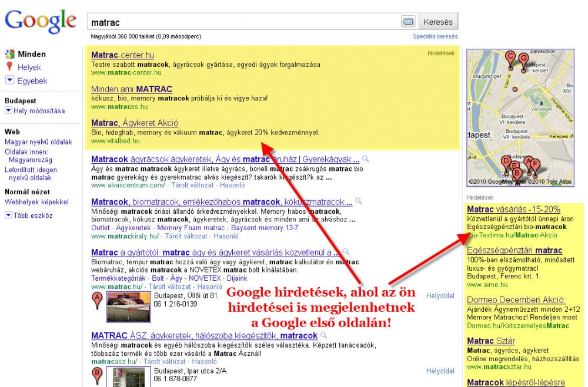Open the 'Matrac Sztár' side ad
Screen dimensions: 588x387
[491, 341]
